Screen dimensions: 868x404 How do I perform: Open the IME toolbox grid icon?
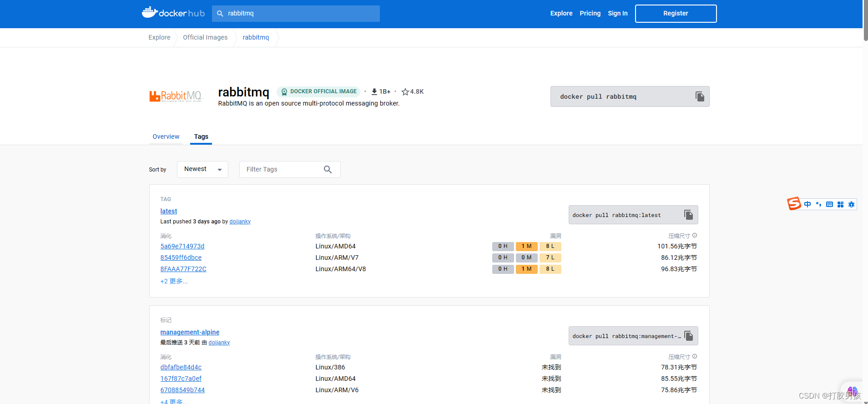pyautogui.click(x=840, y=204)
